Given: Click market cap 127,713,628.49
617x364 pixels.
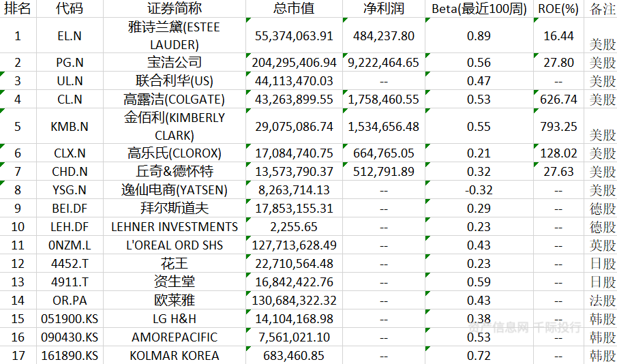Looking at the screenshot, I should tap(294, 245).
